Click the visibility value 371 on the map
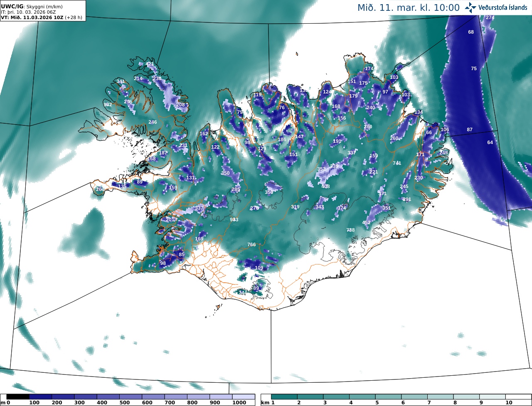The width and height of the screenshot is (532, 406). pos(382,193)
